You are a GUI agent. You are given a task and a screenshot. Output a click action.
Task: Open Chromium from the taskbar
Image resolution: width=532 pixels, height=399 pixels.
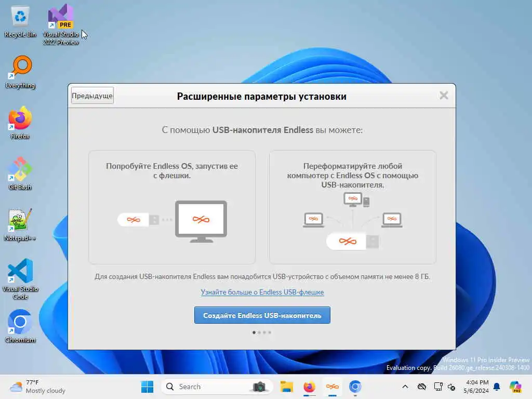pos(355,387)
